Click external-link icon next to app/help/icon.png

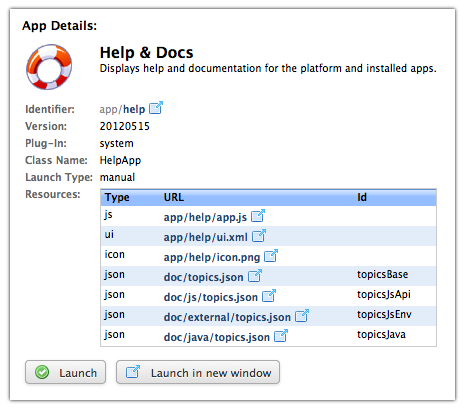pos(271,256)
